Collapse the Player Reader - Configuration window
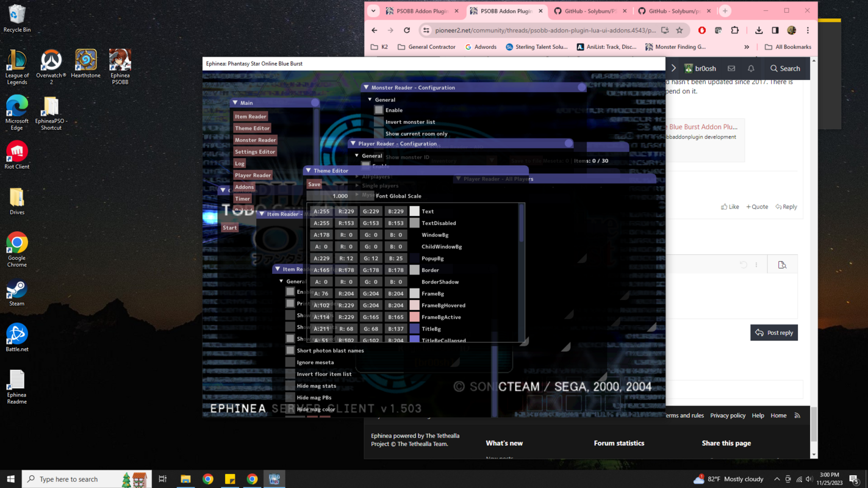This screenshot has width=868, height=488. coord(353,143)
